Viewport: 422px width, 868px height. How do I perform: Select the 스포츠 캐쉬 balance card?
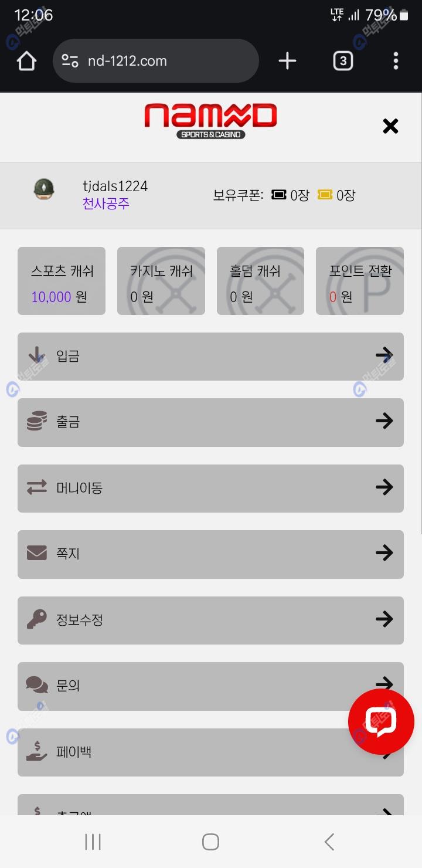click(62, 281)
